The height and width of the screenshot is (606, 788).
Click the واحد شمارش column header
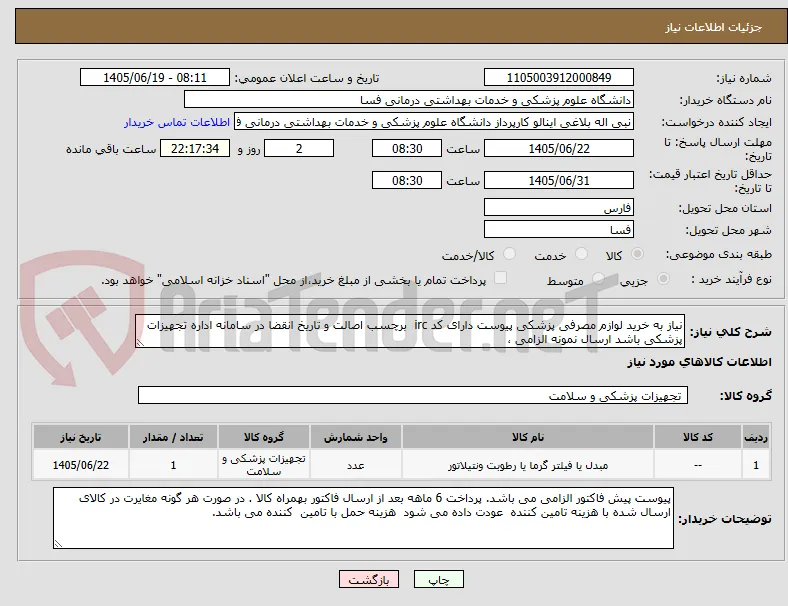click(356, 437)
